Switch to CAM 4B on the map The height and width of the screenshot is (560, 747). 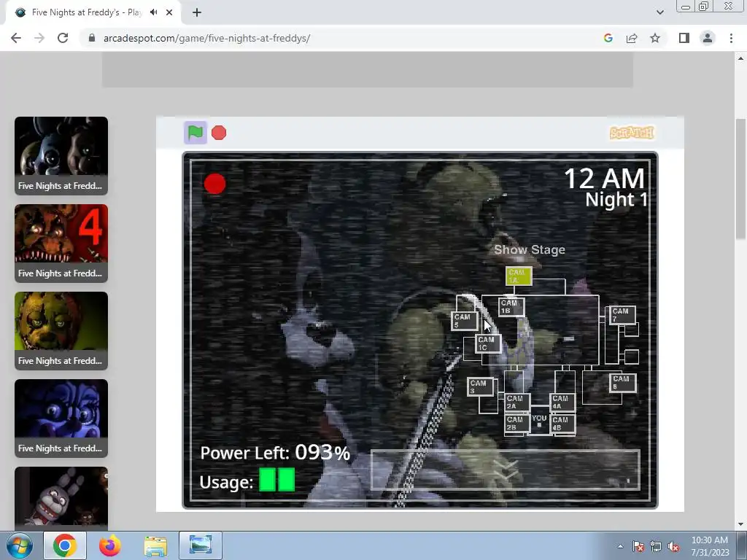[562, 424]
